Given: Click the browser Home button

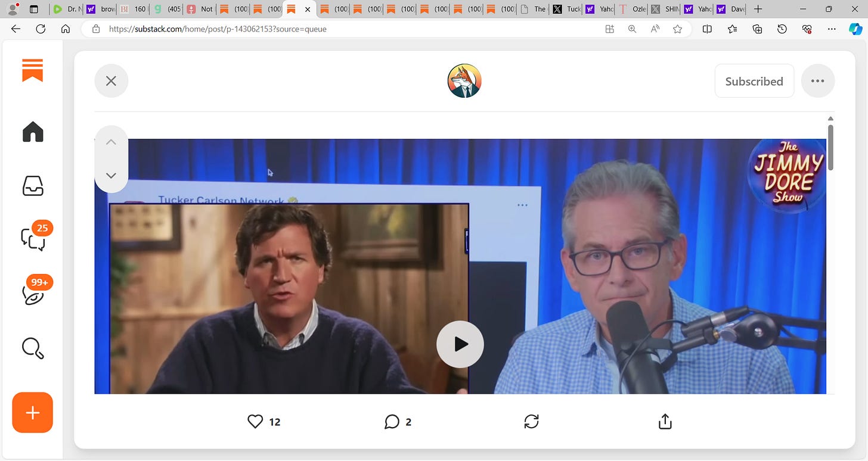Looking at the screenshot, I should 66,29.
